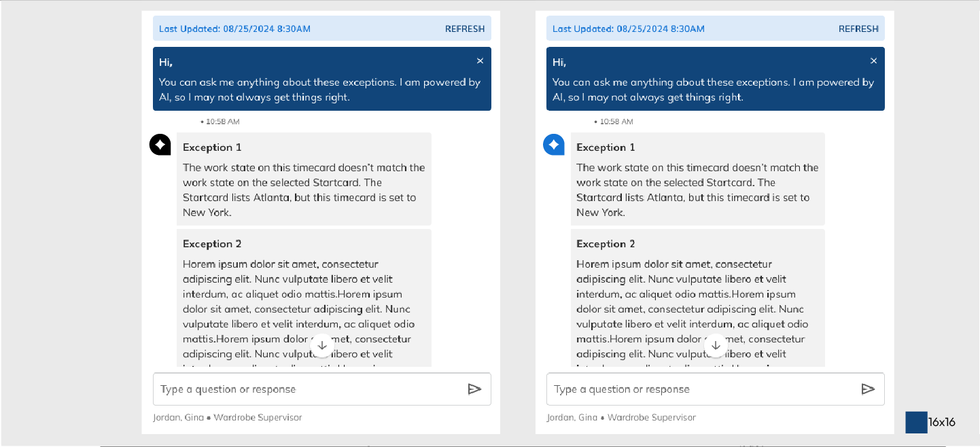The height and width of the screenshot is (447, 980).
Task: Focus the left panel's question input field
Action: pyautogui.click(x=306, y=389)
